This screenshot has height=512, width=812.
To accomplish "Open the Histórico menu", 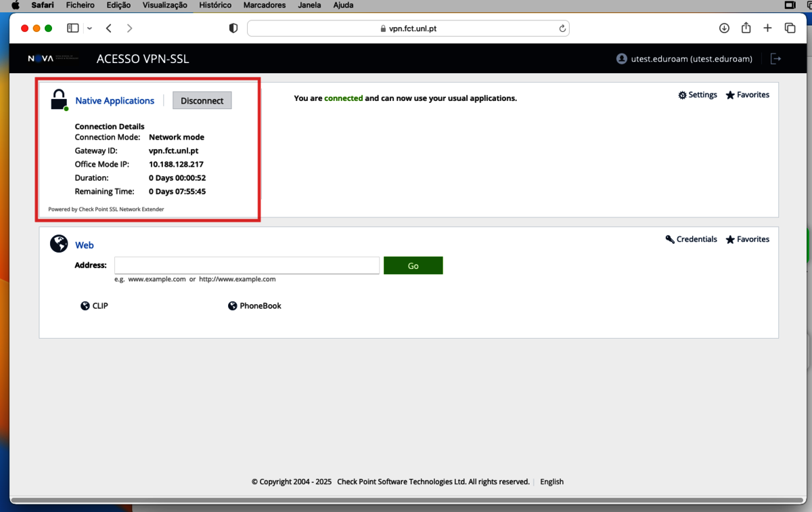I will coord(215,5).
